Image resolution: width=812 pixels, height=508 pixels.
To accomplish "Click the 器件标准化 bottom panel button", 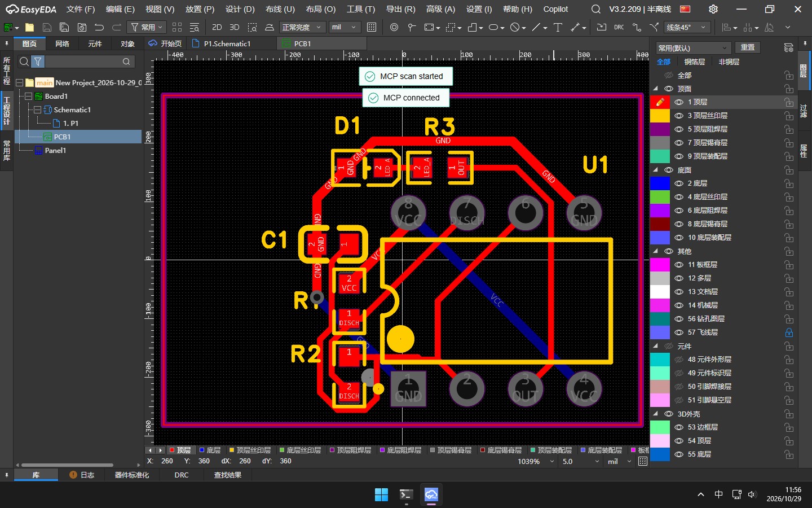I will click(132, 475).
